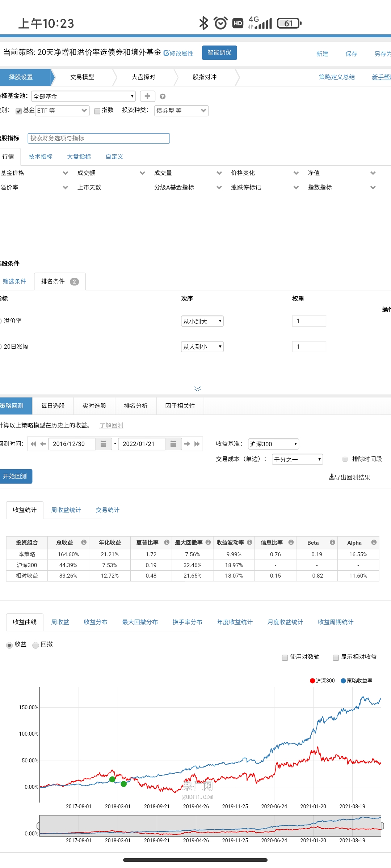This screenshot has height=868, width=391.
Task: Expand the 涨跌停标记 indicator chevron
Action: pyautogui.click(x=296, y=187)
